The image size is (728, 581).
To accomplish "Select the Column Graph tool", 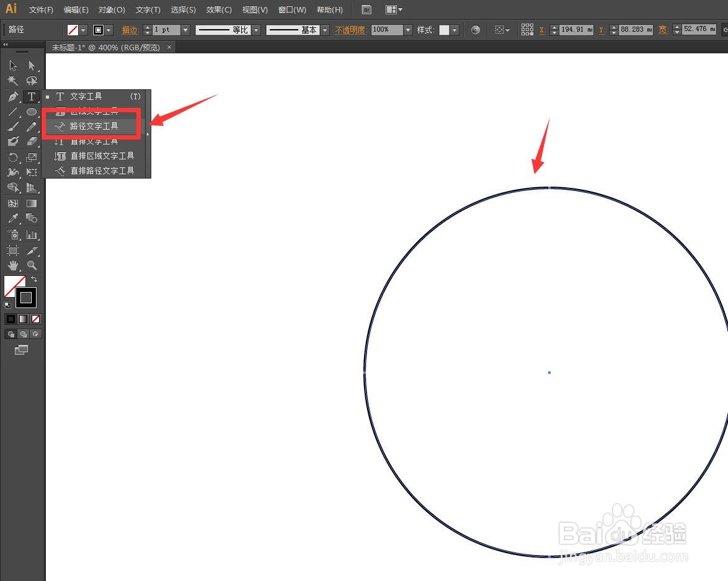I will tap(31, 234).
